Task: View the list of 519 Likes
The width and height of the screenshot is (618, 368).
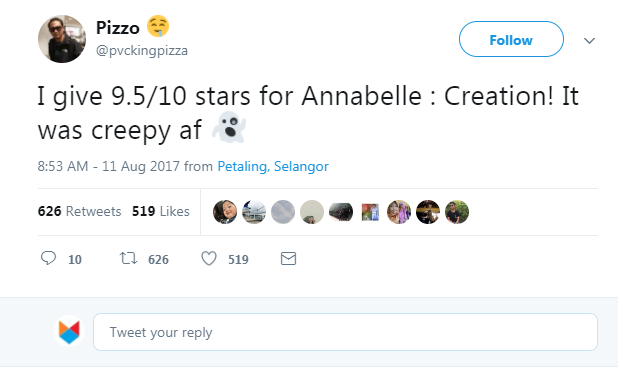Action: (x=160, y=211)
